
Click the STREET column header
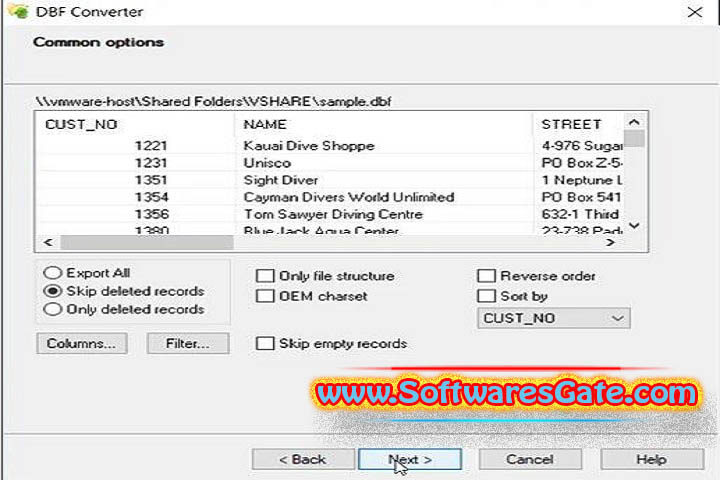pos(579,124)
